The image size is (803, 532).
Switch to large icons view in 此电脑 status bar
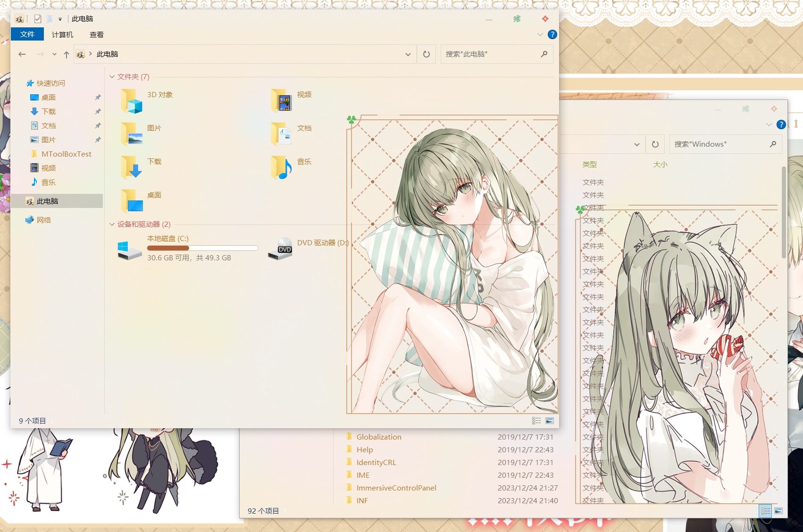[x=550, y=420]
